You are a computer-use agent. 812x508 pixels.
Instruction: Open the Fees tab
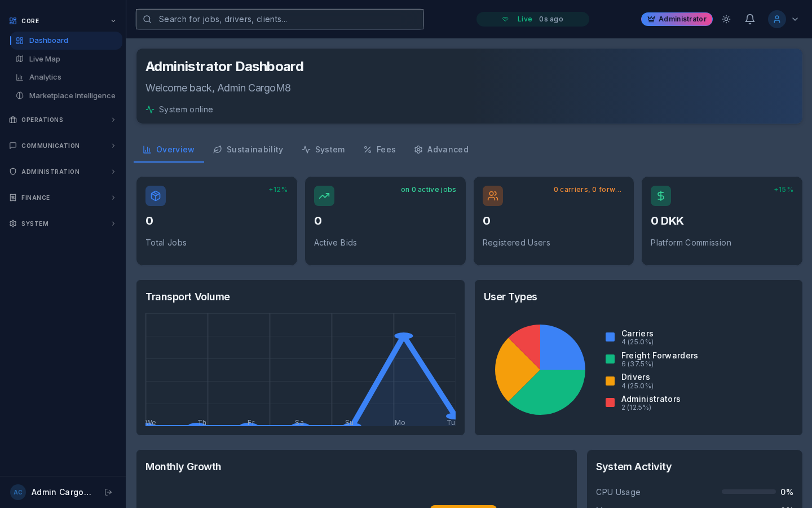coord(379,150)
